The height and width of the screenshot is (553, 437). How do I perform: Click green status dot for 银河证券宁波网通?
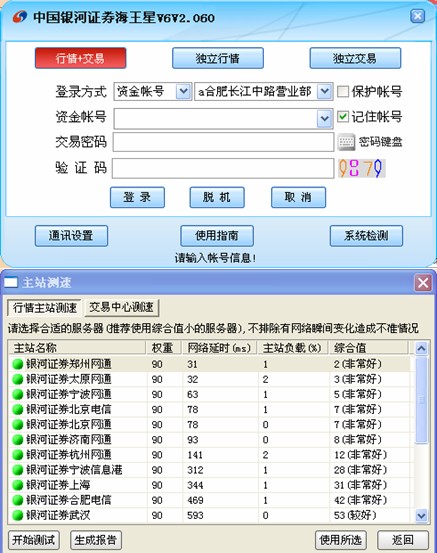(18, 395)
